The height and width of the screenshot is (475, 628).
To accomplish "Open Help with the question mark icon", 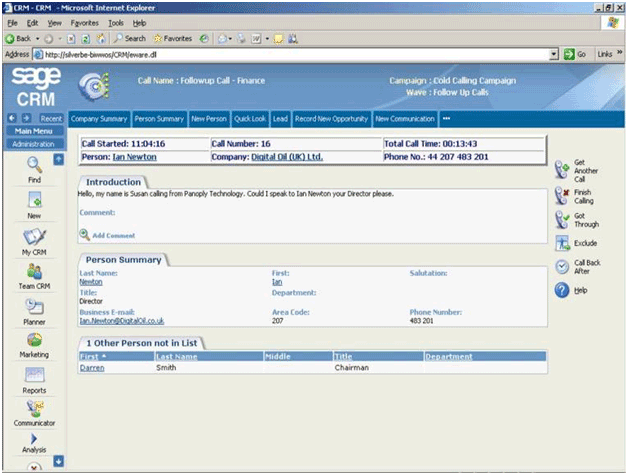I will (562, 290).
